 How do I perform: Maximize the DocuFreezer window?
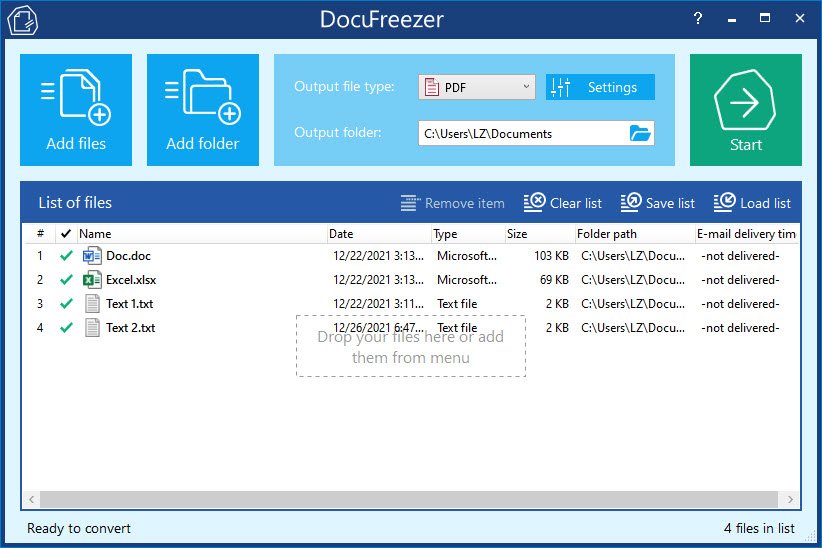[x=765, y=18]
